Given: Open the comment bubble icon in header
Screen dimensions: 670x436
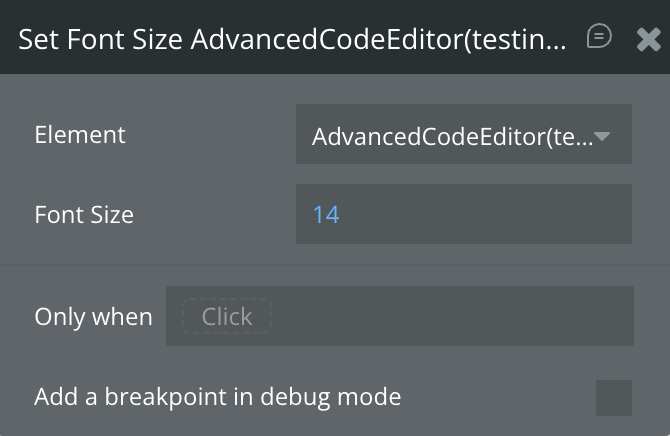Looking at the screenshot, I should [599, 37].
